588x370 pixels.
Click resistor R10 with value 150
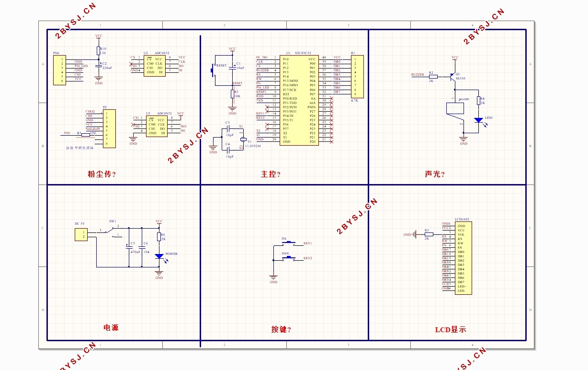(99, 51)
